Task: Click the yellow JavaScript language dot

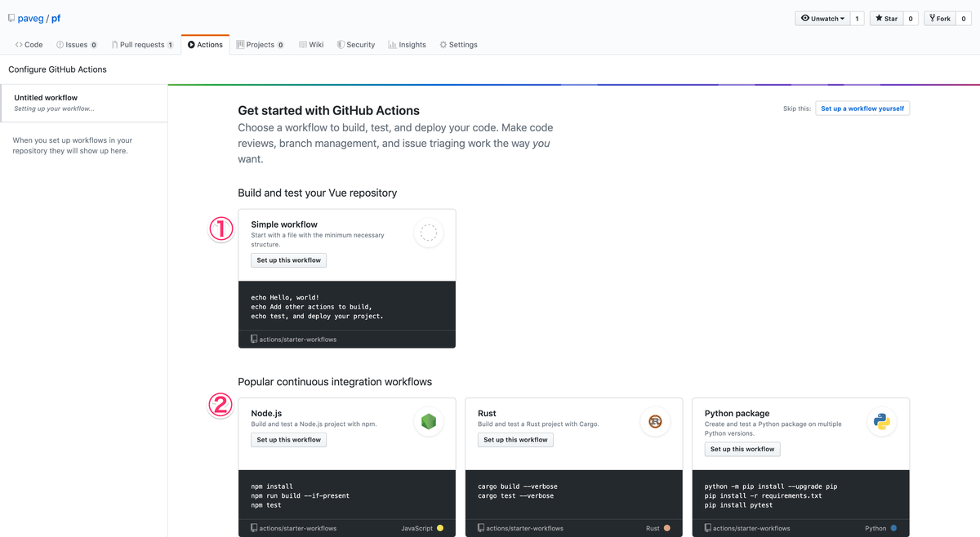Action: coord(440,528)
